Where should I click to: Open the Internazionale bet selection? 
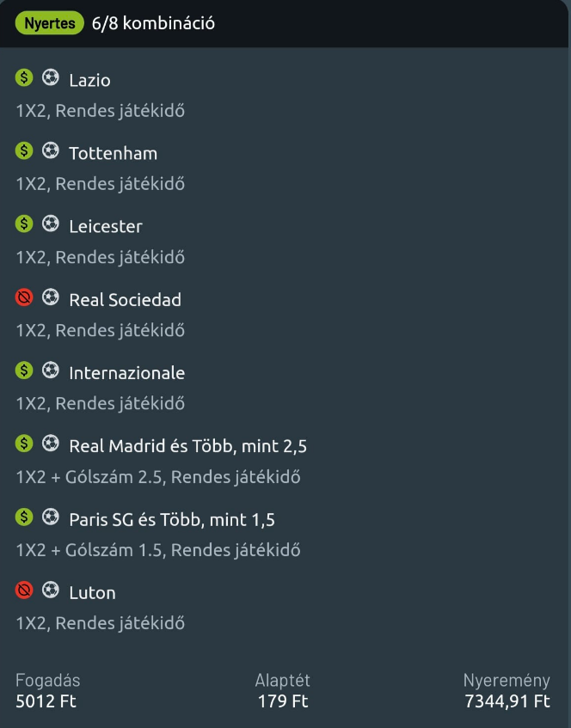pos(126,373)
